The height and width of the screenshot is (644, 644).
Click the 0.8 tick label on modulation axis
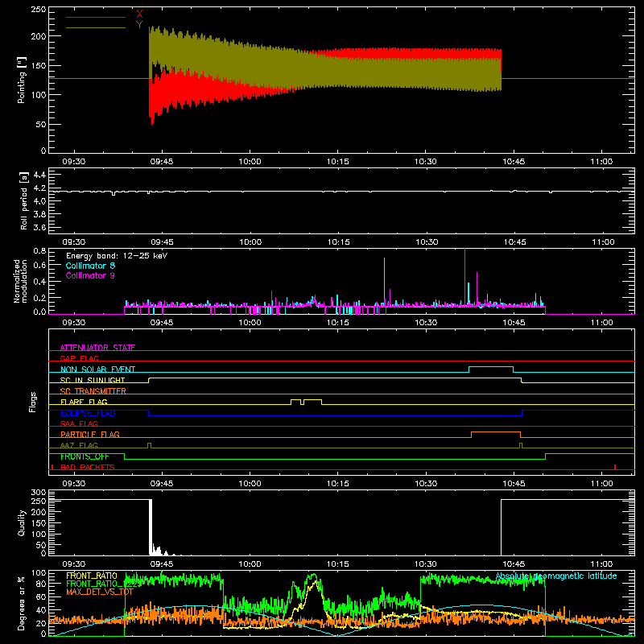[39, 250]
